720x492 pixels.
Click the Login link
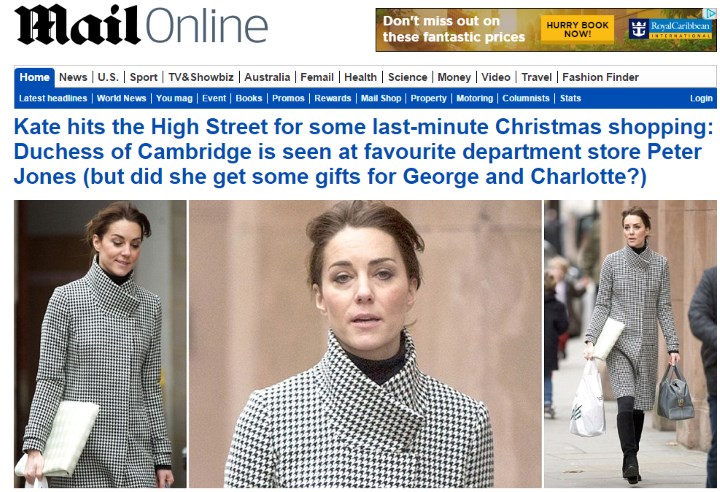click(701, 98)
